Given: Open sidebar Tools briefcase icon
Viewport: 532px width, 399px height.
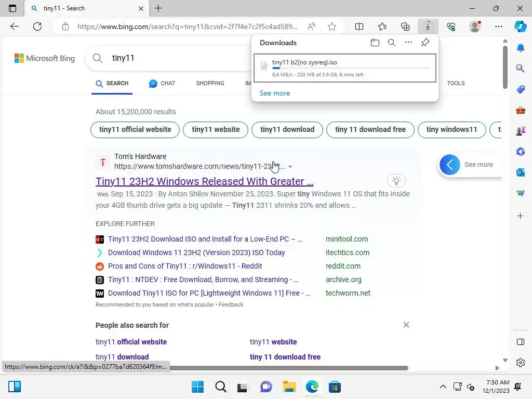Looking at the screenshot, I should (521, 110).
